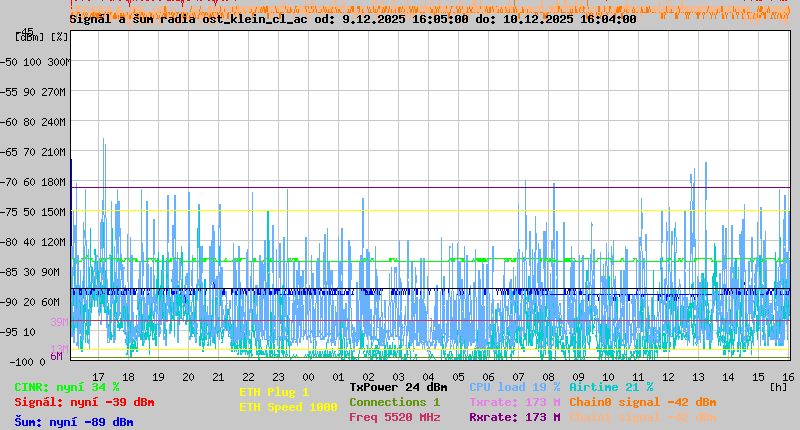This screenshot has width=800, height=430.
Task: Click the Airtime 21 % legend label
Action: point(611,387)
